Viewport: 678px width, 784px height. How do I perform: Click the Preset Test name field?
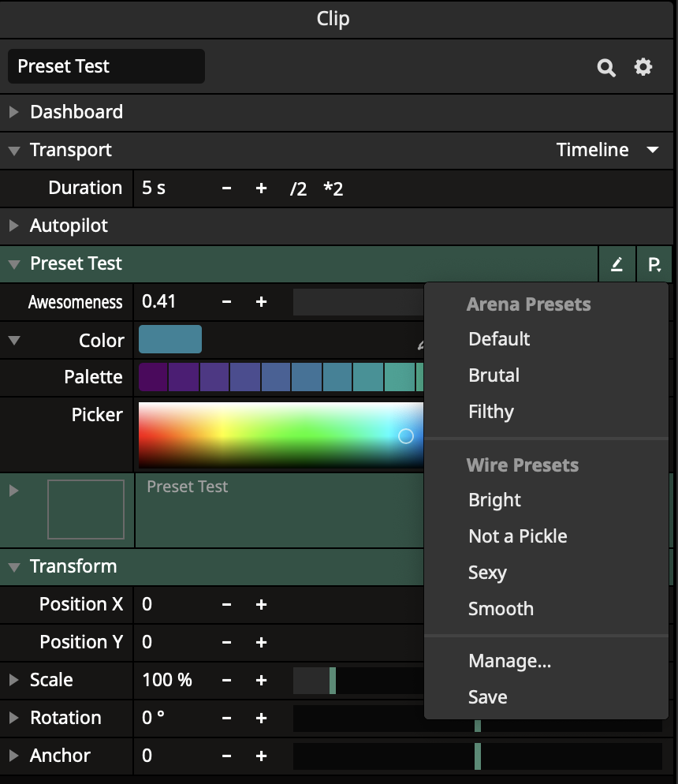click(x=106, y=66)
